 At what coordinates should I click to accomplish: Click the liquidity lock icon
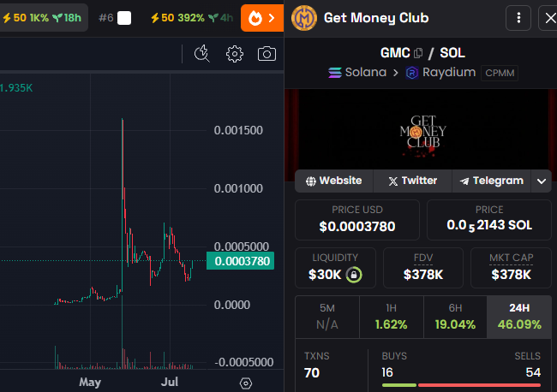[354, 275]
